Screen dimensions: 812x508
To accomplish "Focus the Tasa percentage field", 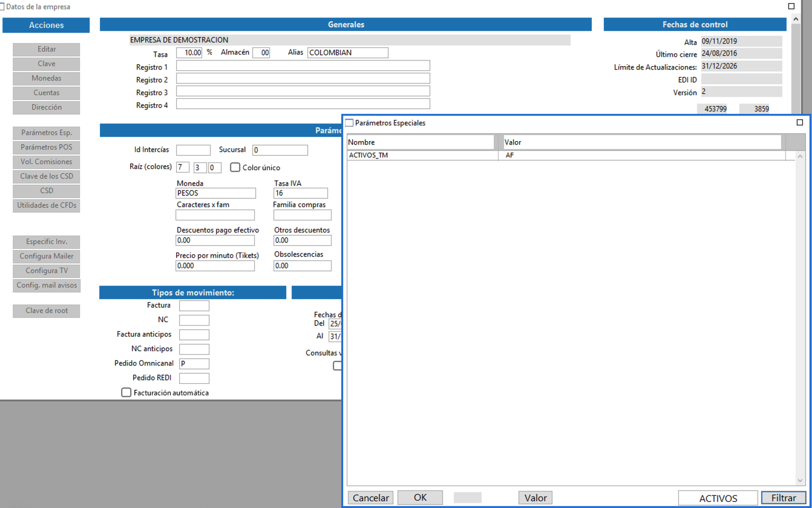I will tap(189, 53).
